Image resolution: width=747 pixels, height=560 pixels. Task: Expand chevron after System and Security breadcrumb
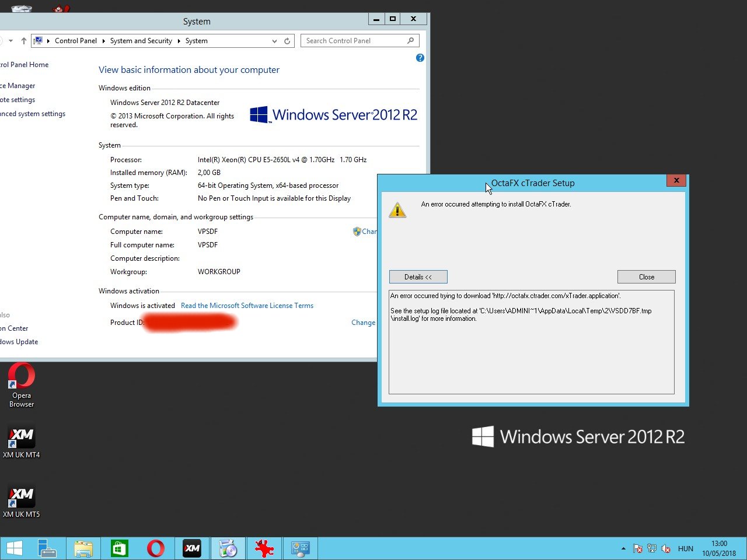click(x=179, y=41)
